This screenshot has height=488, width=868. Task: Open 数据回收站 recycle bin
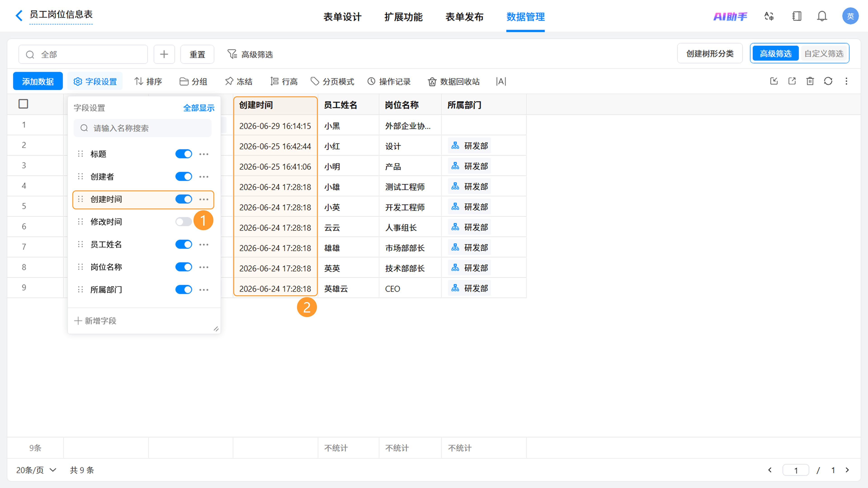click(x=453, y=81)
